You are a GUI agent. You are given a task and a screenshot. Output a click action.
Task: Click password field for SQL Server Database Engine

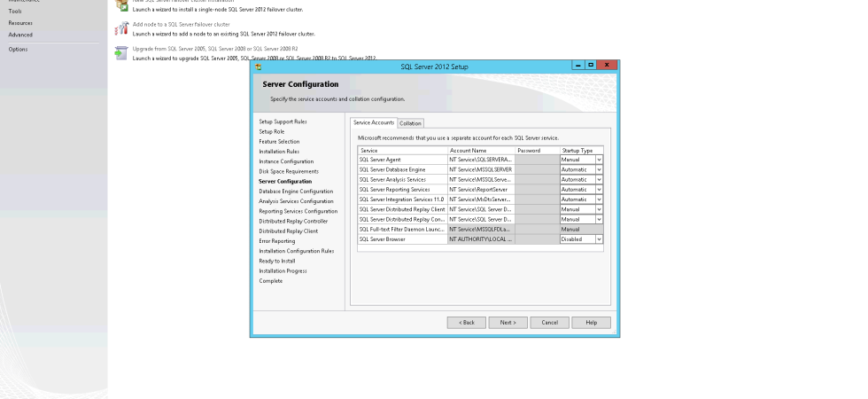click(537, 169)
